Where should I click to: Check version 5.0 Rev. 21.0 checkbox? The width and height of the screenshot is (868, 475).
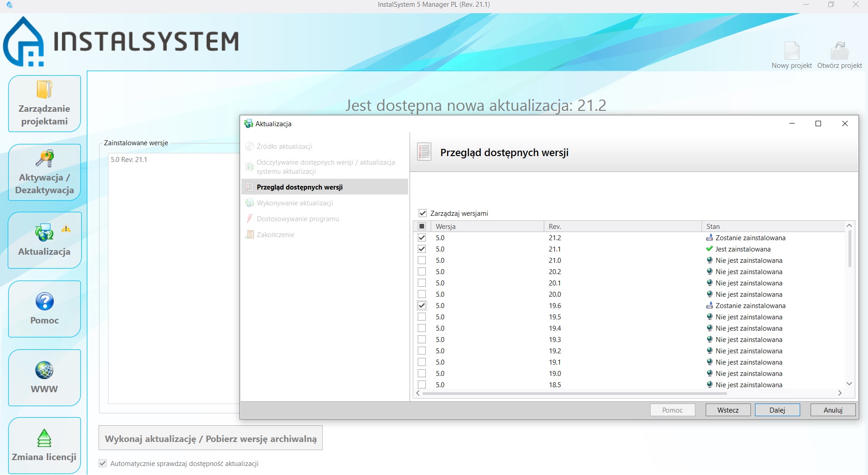pos(422,260)
